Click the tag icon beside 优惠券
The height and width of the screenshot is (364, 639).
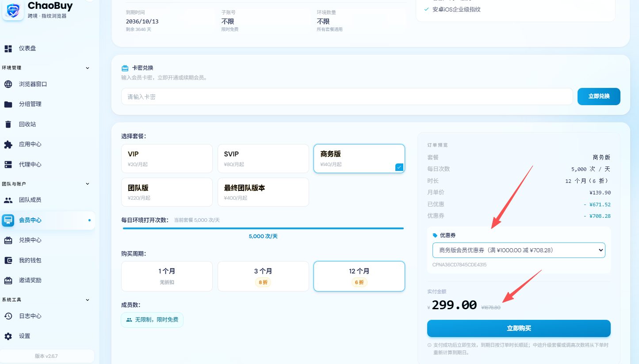click(435, 235)
